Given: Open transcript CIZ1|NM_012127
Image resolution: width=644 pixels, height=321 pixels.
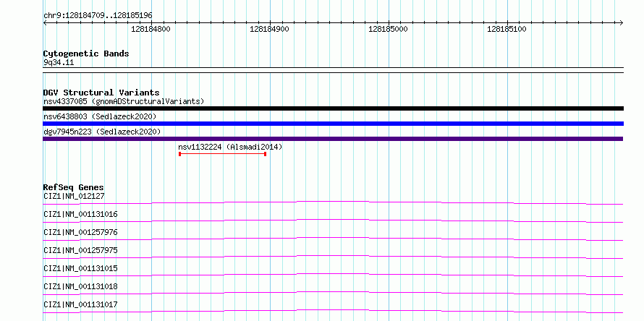Looking at the screenshot, I should coord(74,196).
